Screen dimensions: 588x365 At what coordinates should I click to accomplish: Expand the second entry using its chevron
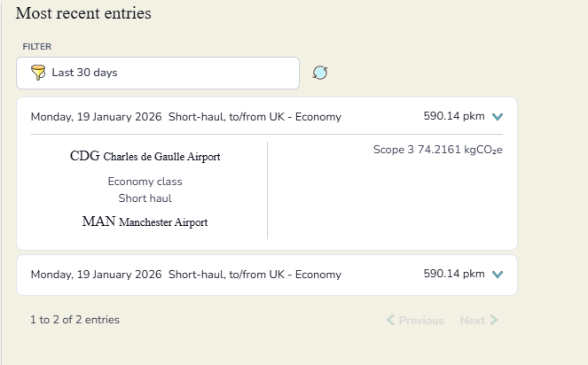pos(497,275)
